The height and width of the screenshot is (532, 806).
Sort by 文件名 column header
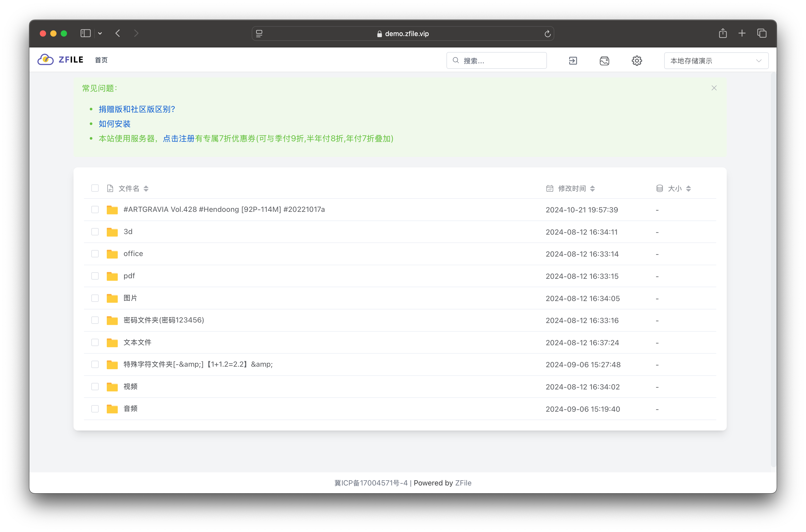click(129, 189)
